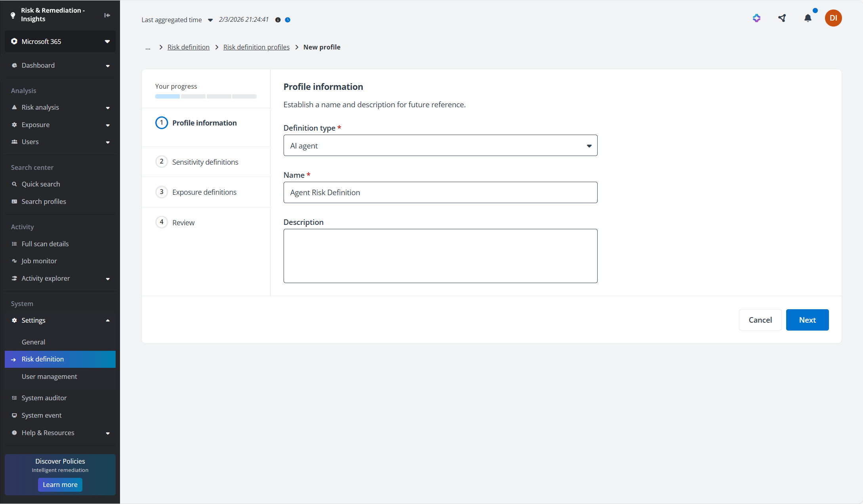This screenshot has height=504, width=863.
Task: Click the Quick search magnifier item
Action: click(x=40, y=184)
